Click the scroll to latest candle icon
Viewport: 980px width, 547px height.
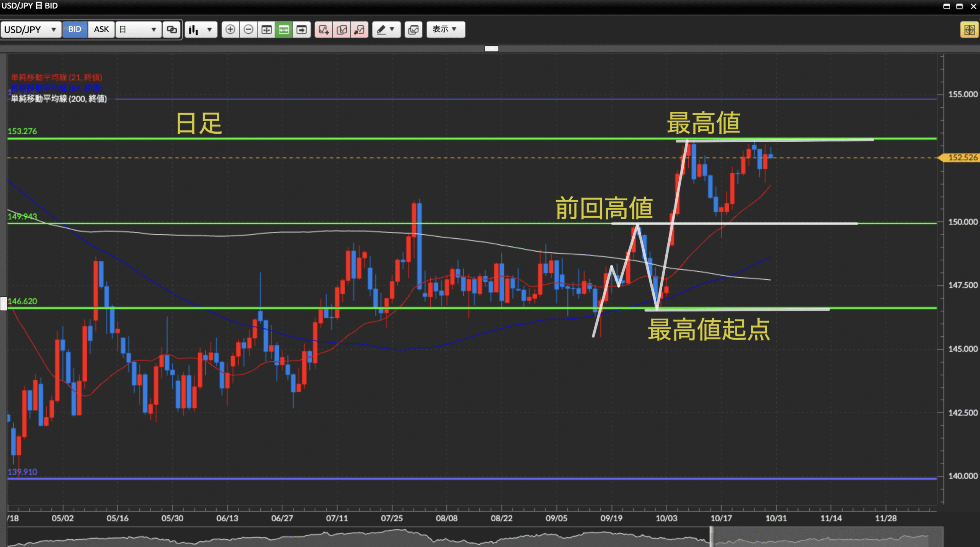[x=302, y=29]
